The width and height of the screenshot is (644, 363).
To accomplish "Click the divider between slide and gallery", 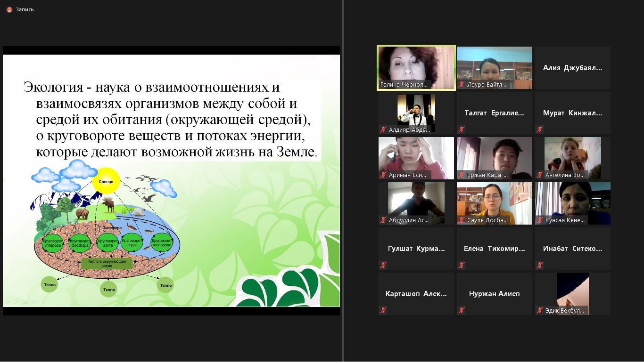I will pos(343,181).
